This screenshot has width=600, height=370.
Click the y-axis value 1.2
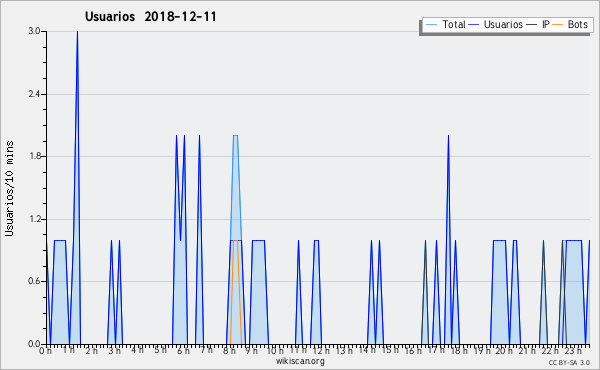click(35, 219)
